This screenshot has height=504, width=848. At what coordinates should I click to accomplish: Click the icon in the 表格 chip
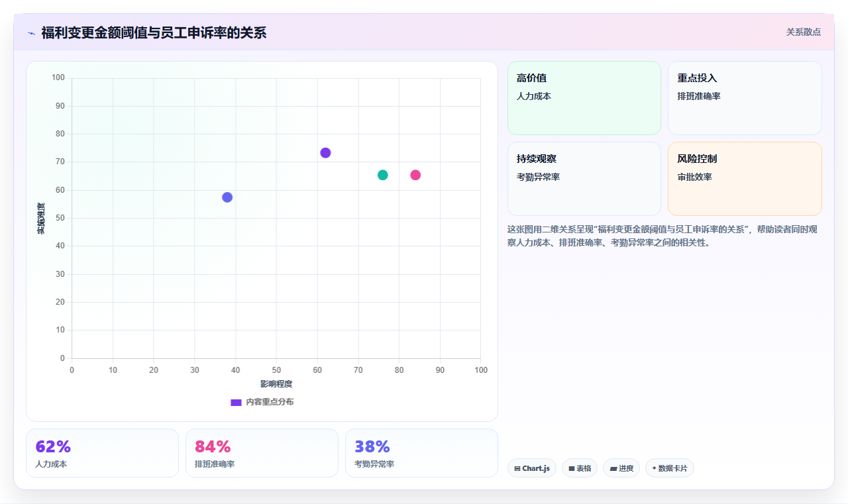point(572,468)
